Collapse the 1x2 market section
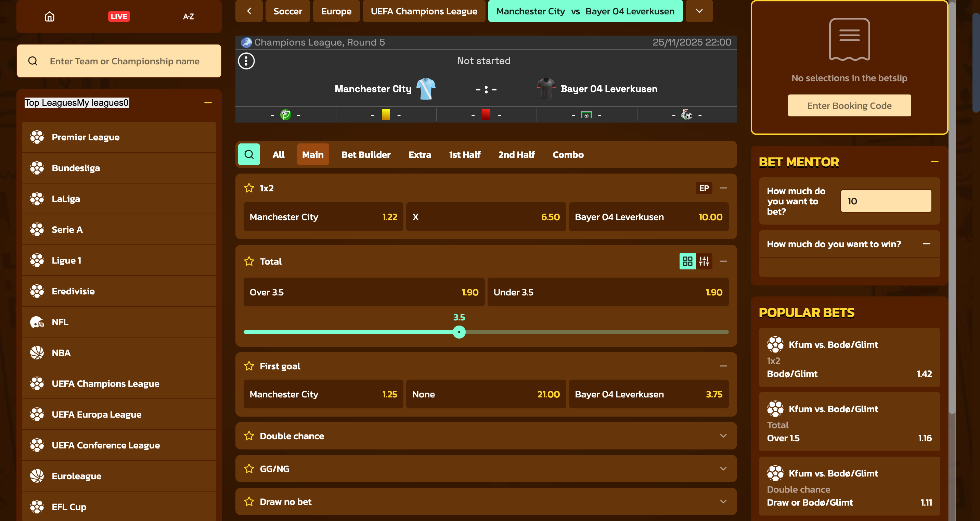The width and height of the screenshot is (980, 521). pyautogui.click(x=723, y=188)
